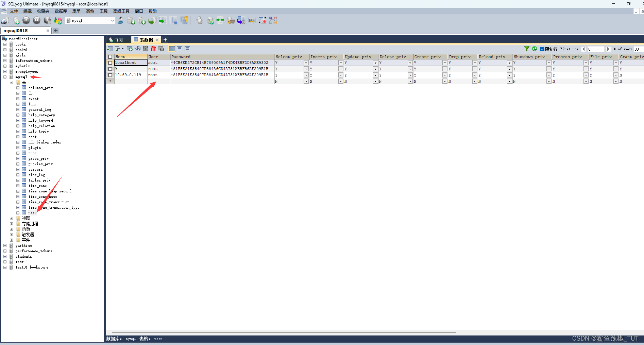Check the row checkbox for 10.69.0.119
The width and height of the screenshot is (644, 345).
tap(110, 75)
